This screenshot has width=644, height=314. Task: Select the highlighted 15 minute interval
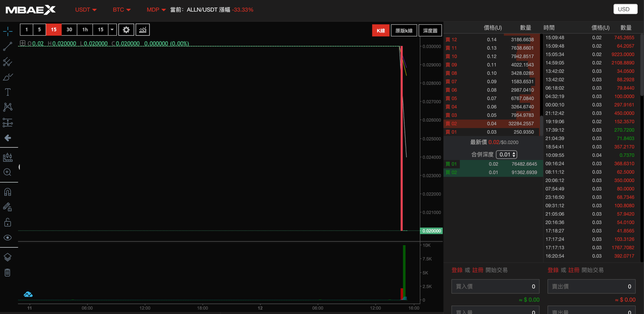(54, 30)
